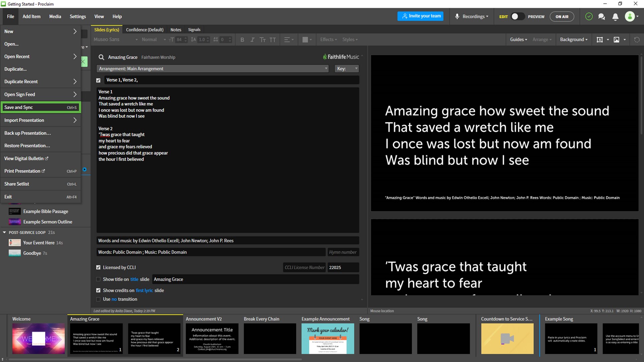This screenshot has width=644, height=362.
Task: Switch to Confidence (Default) tab
Action: (x=145, y=30)
